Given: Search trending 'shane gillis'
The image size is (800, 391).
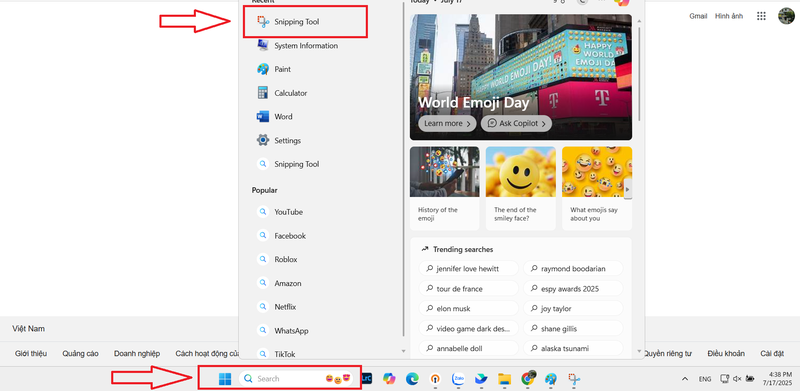Looking at the screenshot, I should [573, 328].
